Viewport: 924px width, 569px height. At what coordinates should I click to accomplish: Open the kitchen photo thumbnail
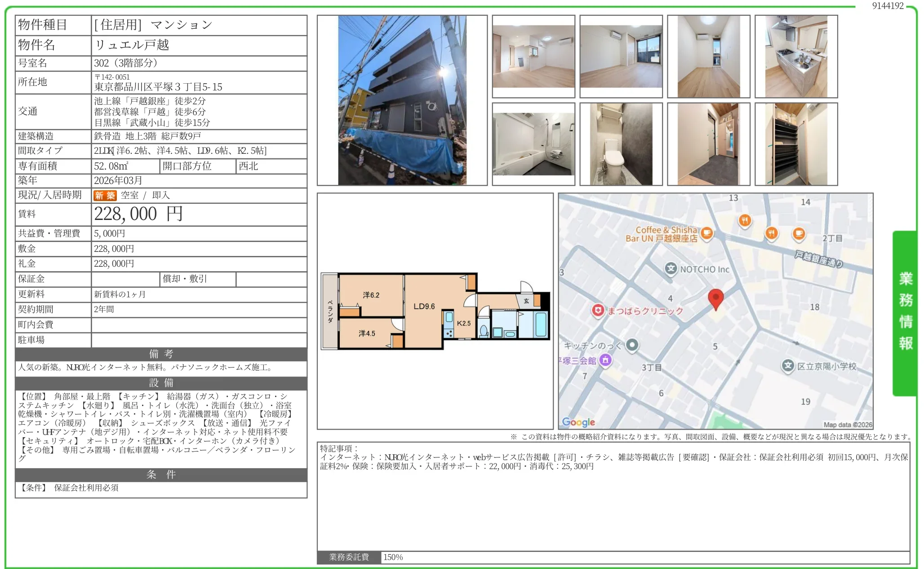[x=796, y=56]
